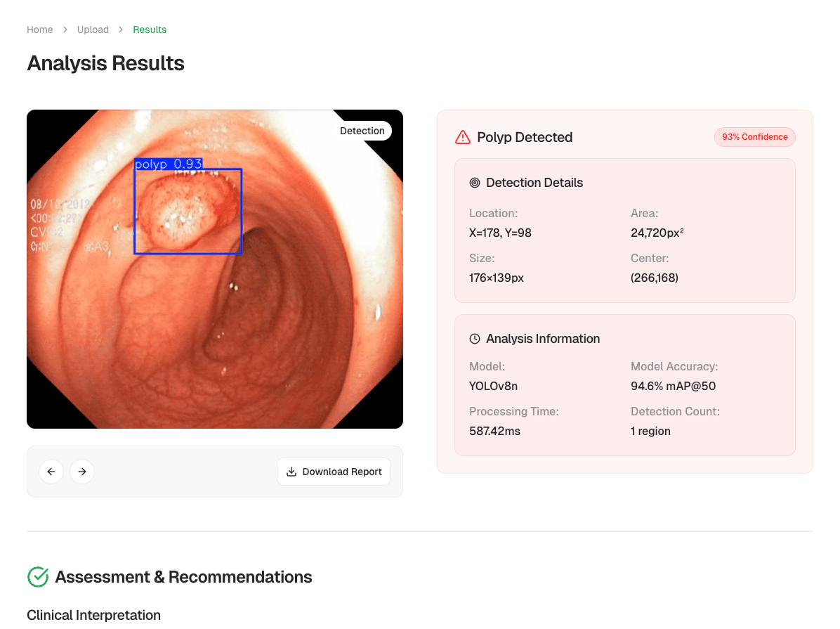Click the target icon next to Detection Details
Viewport: 840px width, 629px height.
[x=475, y=183]
